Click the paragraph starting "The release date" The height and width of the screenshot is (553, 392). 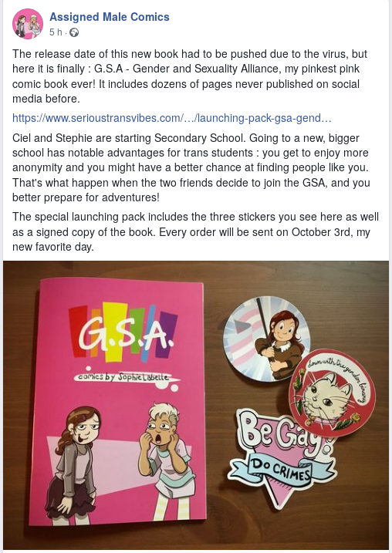pyautogui.click(x=191, y=76)
